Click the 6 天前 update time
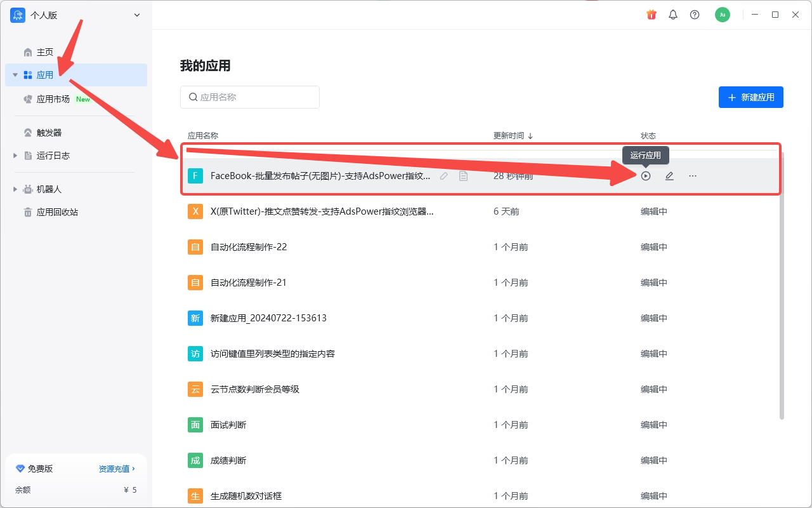 506,211
